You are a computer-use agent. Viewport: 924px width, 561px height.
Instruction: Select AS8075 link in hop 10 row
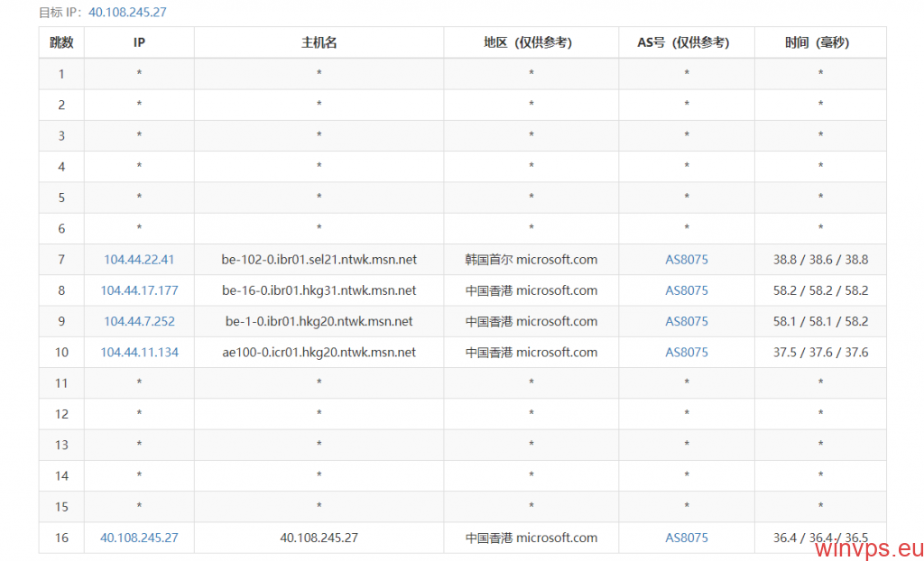[x=687, y=353]
